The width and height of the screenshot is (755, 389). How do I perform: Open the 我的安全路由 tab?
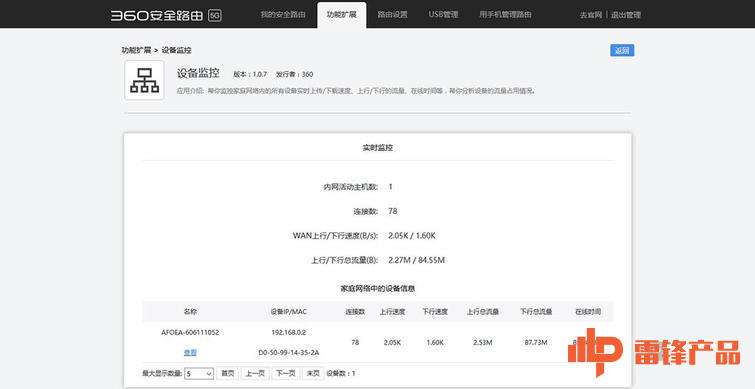pyautogui.click(x=283, y=14)
